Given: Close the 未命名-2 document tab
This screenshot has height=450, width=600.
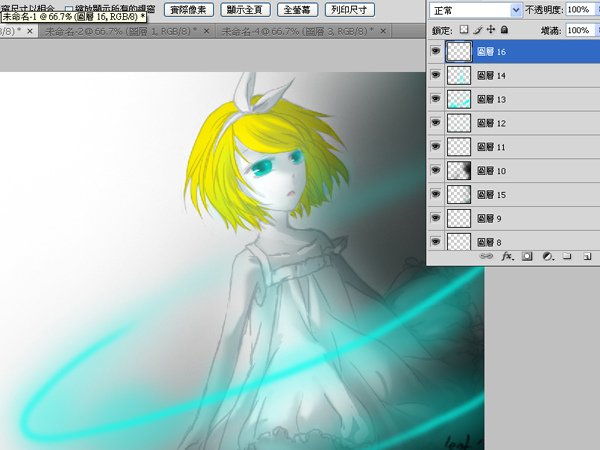Looking at the screenshot, I should [206, 31].
